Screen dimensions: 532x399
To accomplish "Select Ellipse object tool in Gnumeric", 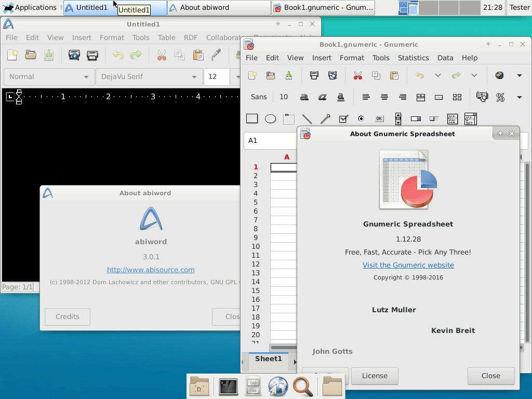I will (x=270, y=119).
